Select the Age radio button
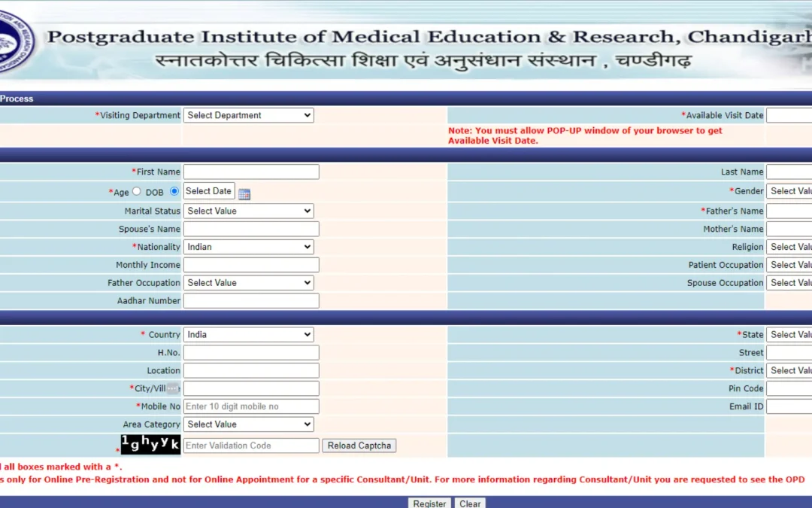812x508 pixels. point(137,191)
